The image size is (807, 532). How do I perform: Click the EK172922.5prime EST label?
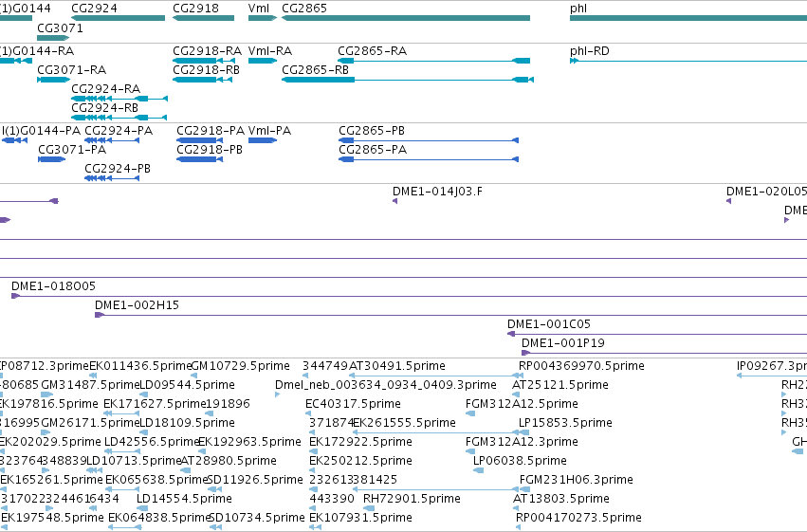(x=360, y=442)
